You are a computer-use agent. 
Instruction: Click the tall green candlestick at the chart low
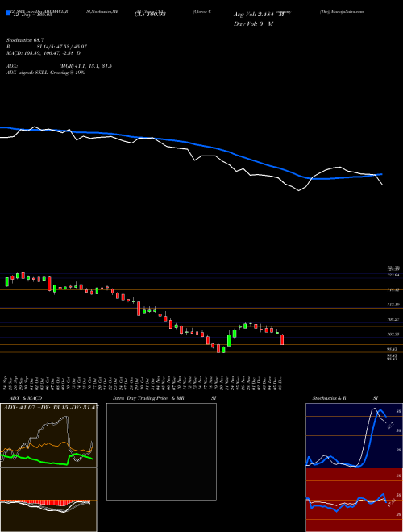(229, 340)
